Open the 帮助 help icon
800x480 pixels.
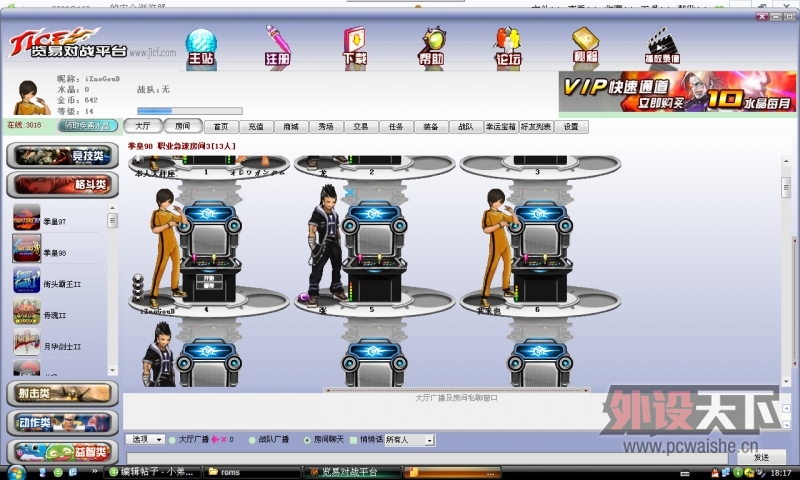[432, 48]
